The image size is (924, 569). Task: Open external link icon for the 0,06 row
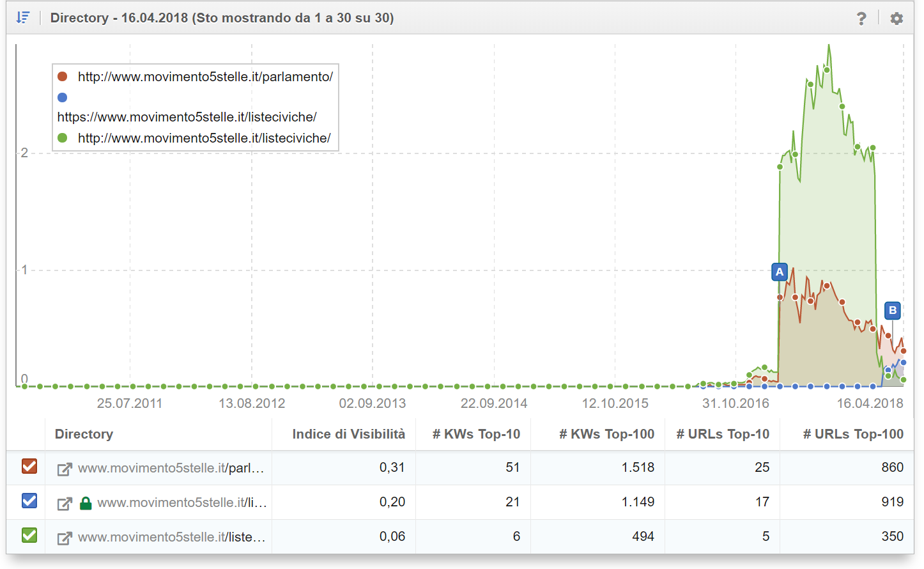click(x=65, y=538)
